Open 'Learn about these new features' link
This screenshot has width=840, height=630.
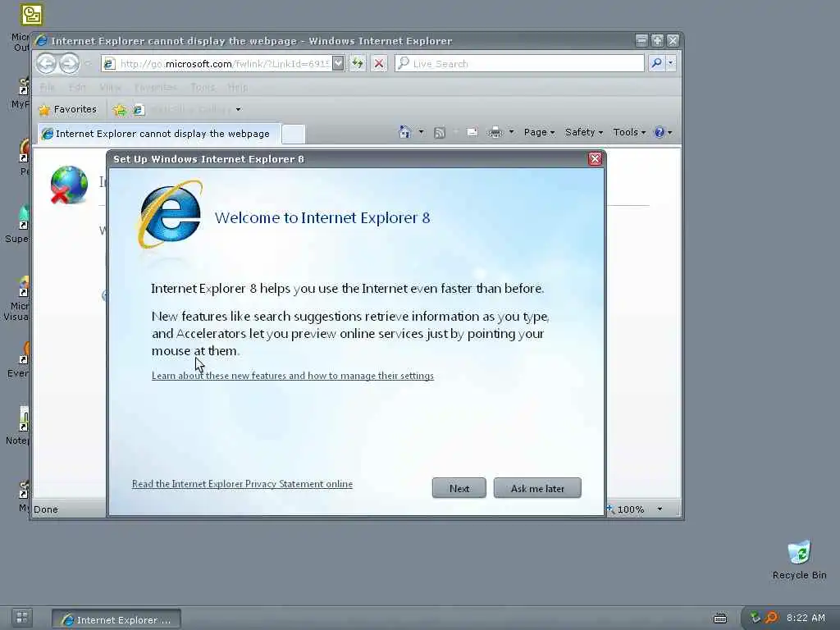(x=293, y=376)
